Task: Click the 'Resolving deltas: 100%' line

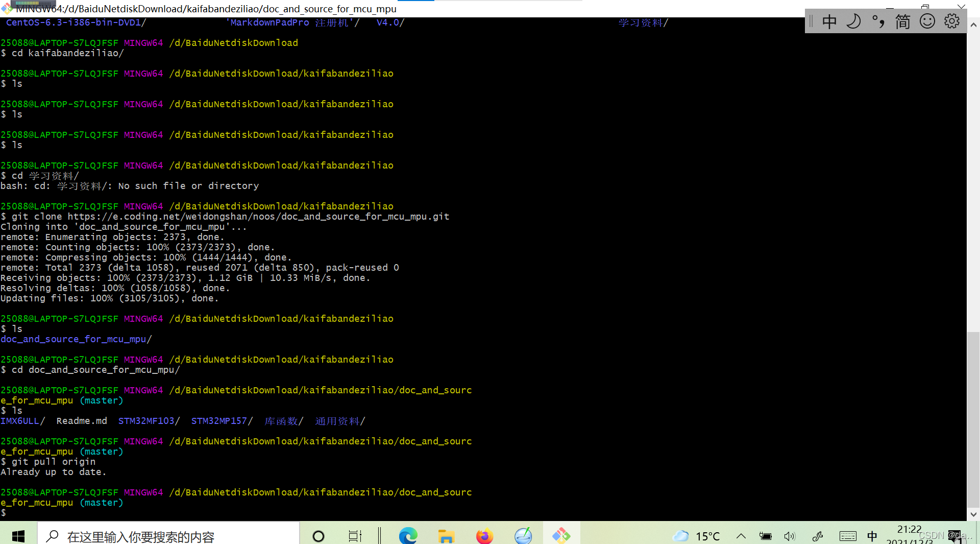Action: click(x=115, y=288)
